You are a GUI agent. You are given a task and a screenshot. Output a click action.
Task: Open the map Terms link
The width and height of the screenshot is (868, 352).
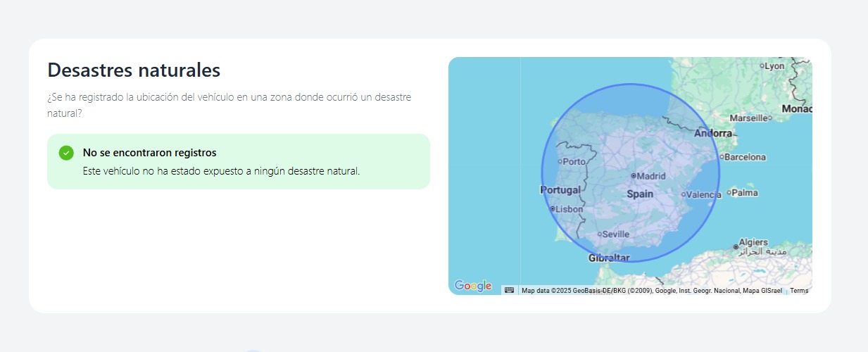click(x=799, y=291)
